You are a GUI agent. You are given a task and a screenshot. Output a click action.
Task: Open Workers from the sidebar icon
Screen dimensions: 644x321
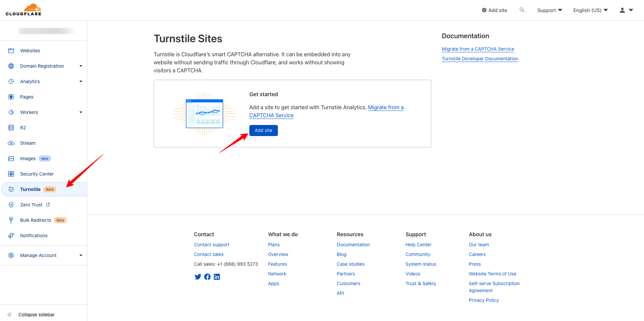click(x=11, y=112)
